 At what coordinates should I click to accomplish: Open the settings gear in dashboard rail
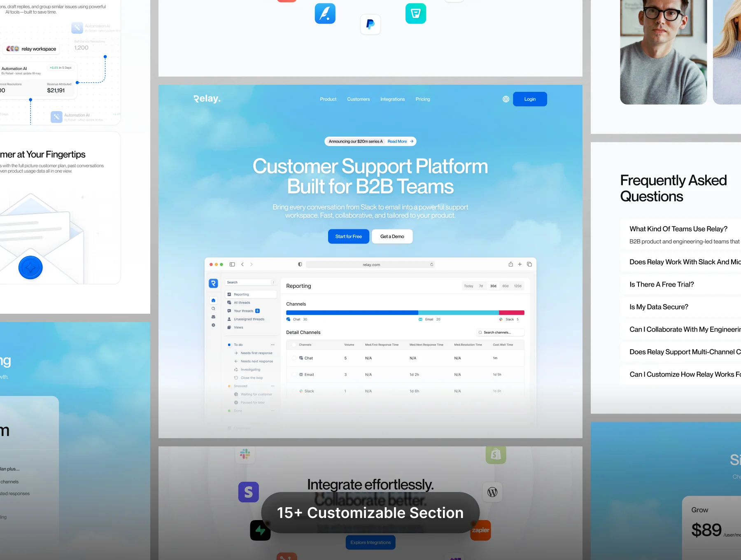click(213, 325)
